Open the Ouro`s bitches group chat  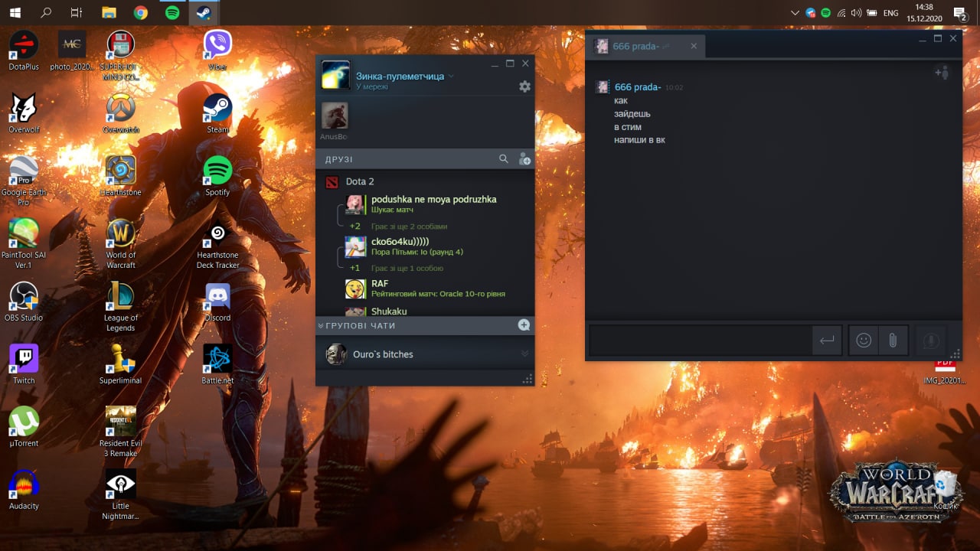(425, 354)
